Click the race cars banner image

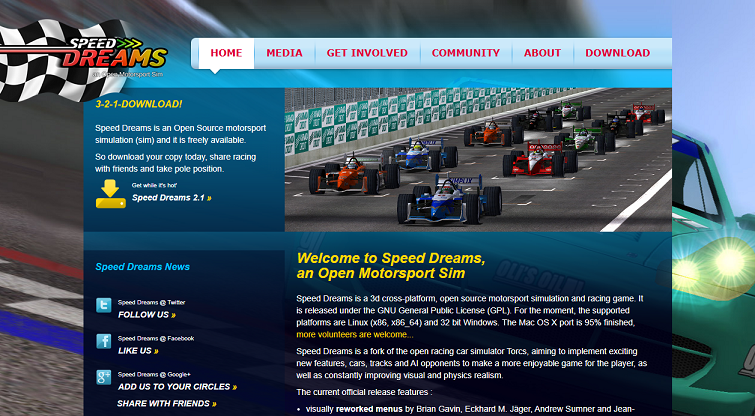click(478, 160)
